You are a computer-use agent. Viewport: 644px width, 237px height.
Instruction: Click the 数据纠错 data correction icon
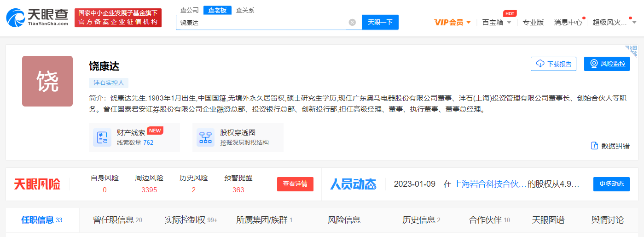coord(594,146)
